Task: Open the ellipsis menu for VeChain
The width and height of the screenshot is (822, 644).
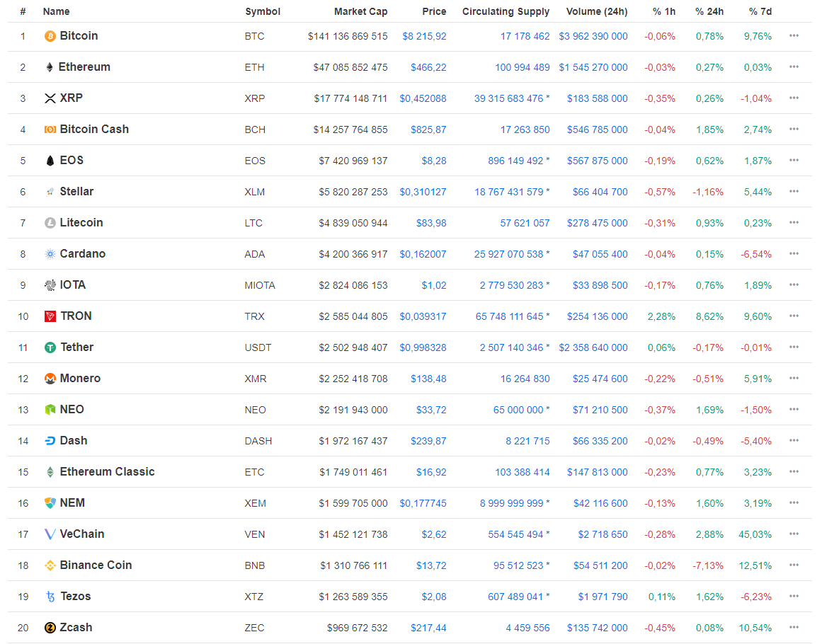Action: [x=794, y=534]
